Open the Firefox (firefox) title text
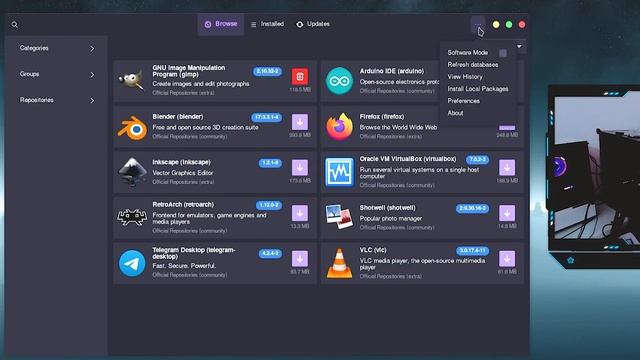 click(382, 117)
